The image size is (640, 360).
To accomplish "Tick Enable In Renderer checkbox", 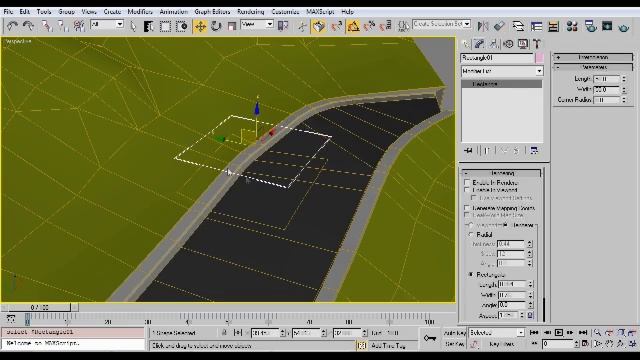I will 467,182.
